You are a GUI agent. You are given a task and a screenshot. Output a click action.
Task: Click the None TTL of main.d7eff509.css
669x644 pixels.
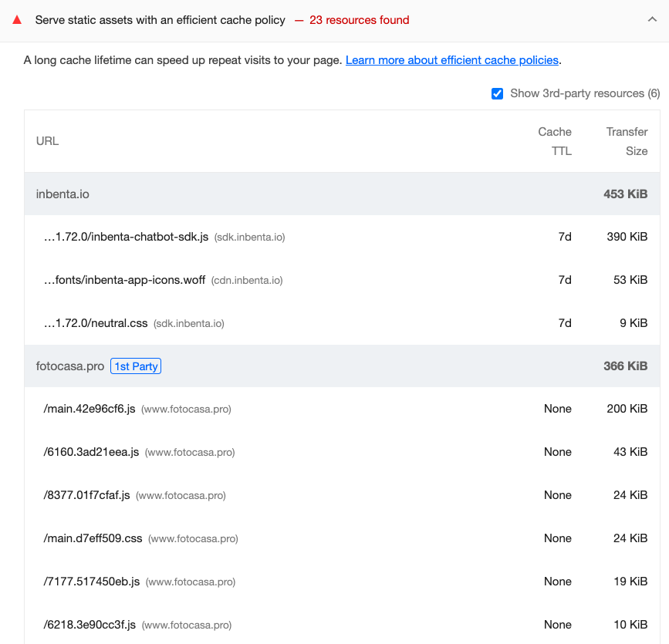(x=558, y=538)
